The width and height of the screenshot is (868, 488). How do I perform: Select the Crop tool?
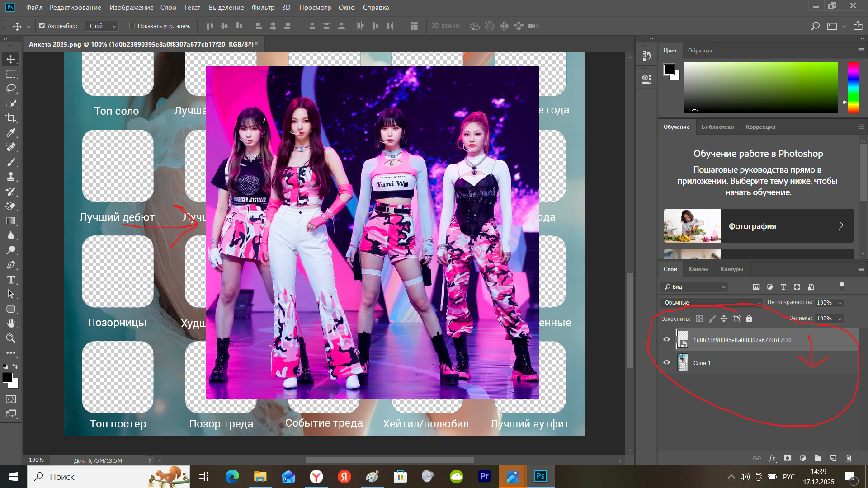[x=11, y=118]
